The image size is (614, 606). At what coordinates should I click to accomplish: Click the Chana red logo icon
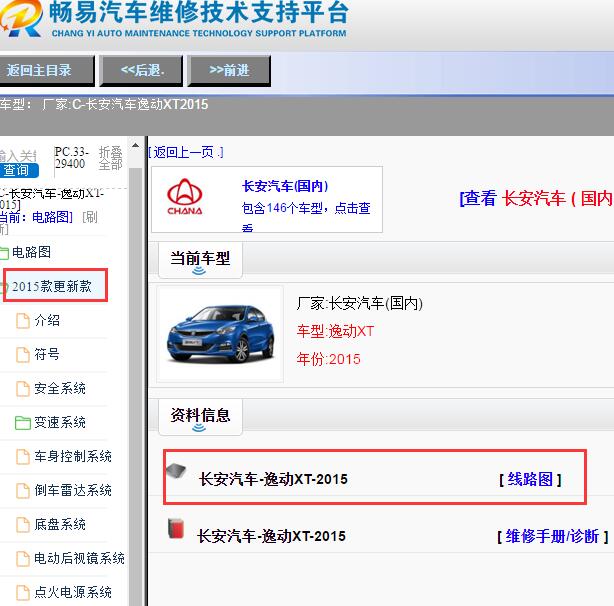185,197
